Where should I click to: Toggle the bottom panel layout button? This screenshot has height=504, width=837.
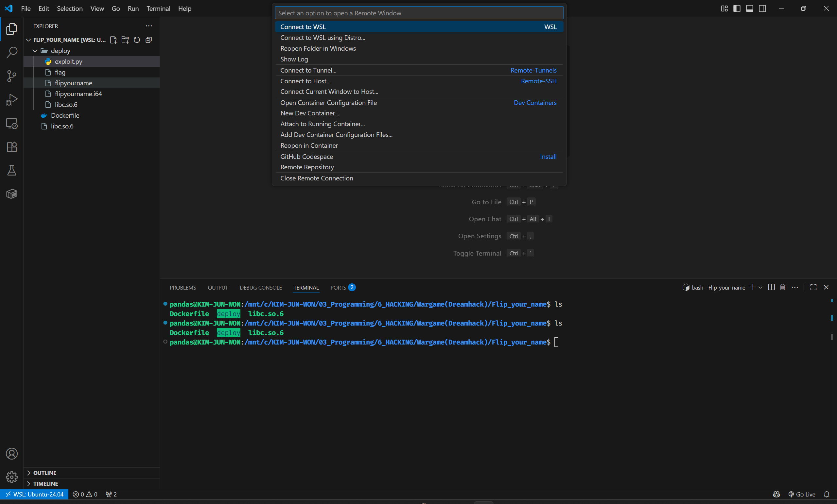(x=749, y=8)
